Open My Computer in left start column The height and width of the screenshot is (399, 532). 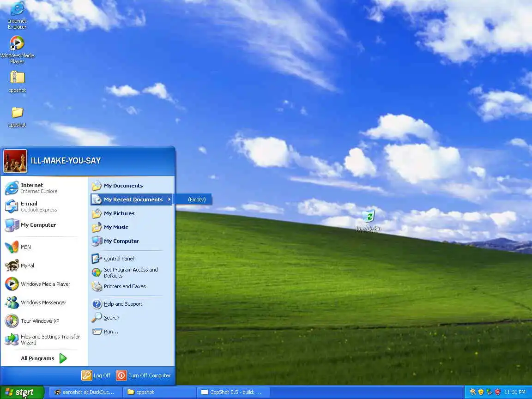tap(44, 225)
